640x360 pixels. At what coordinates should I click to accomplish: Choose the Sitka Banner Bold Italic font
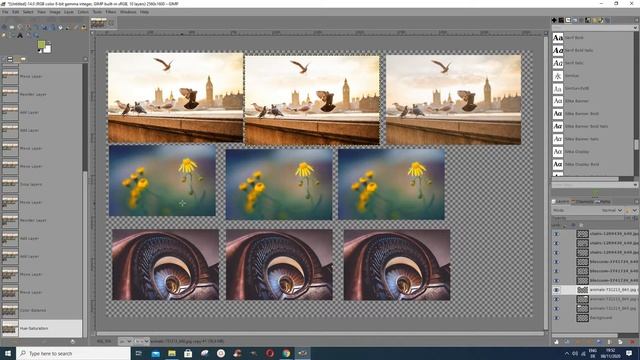point(593,126)
